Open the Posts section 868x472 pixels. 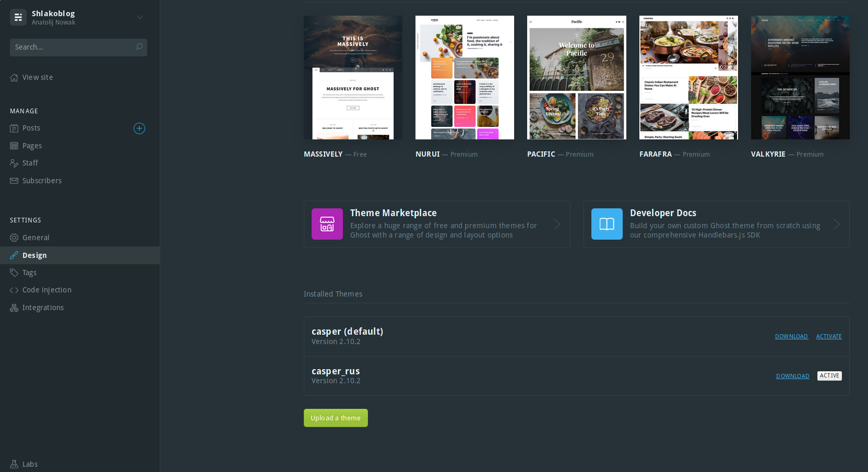[31, 128]
